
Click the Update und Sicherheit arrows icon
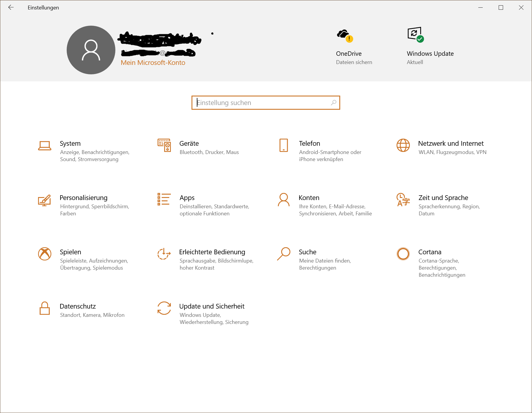pyautogui.click(x=164, y=308)
